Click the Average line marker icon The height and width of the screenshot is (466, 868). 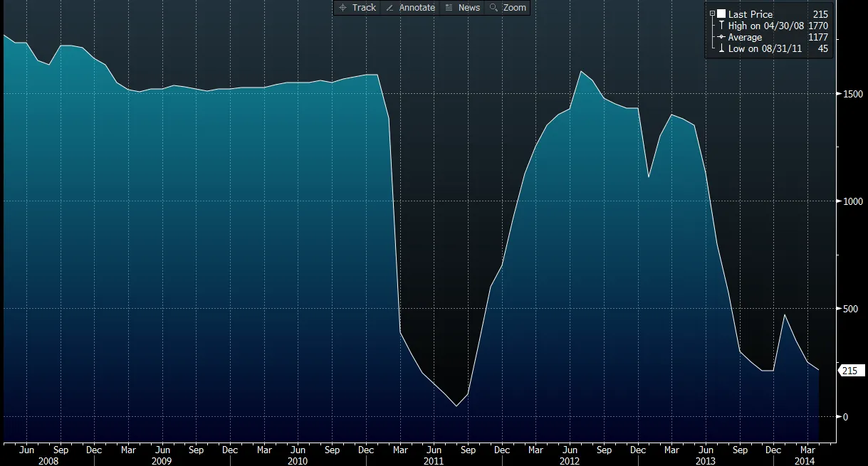[x=721, y=37]
